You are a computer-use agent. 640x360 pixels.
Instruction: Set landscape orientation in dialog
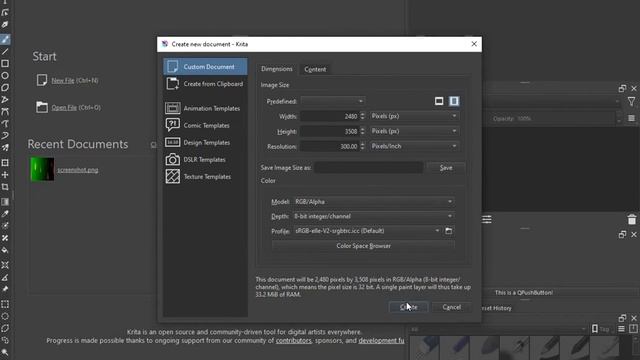click(x=439, y=101)
